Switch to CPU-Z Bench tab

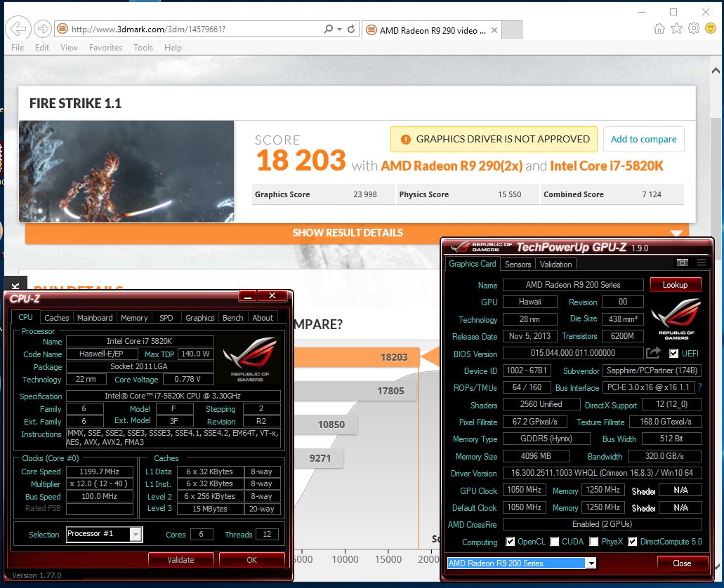[x=232, y=318]
